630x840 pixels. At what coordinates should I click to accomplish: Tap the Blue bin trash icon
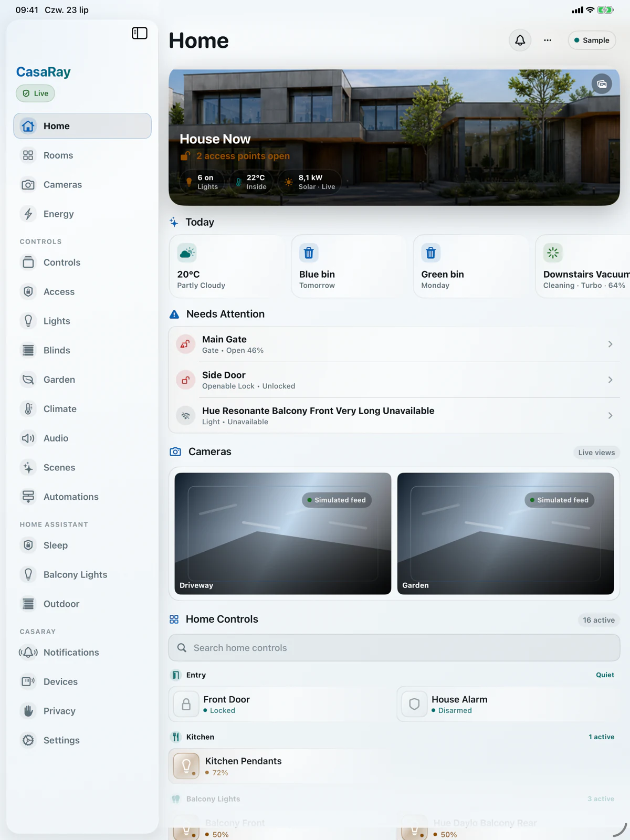tap(309, 253)
